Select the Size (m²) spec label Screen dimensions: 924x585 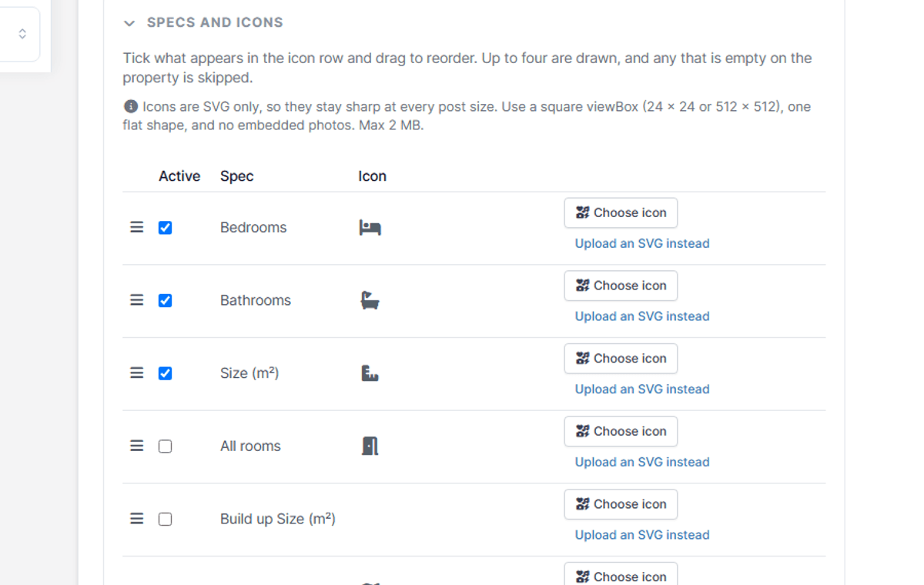click(x=249, y=373)
